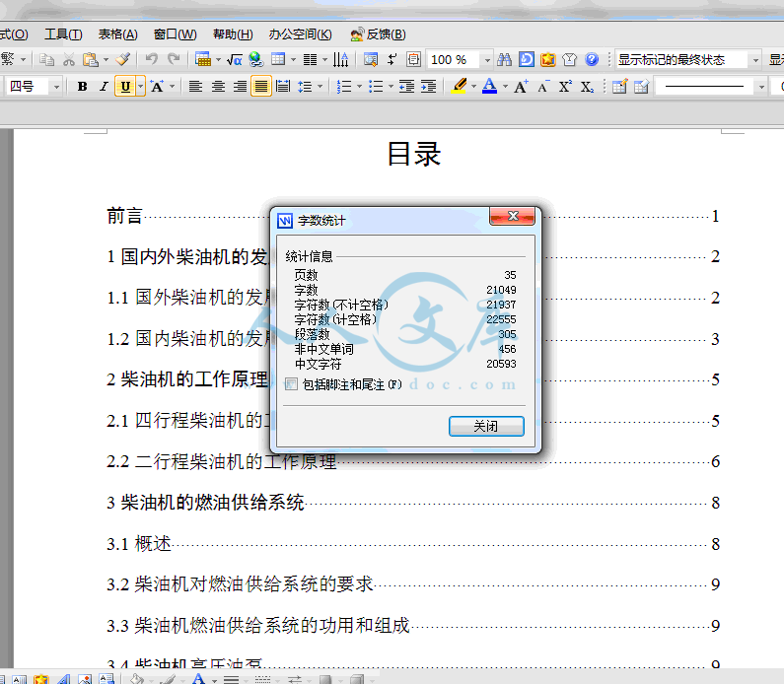This screenshot has width=784, height=684.
Task: Align text left
Action: coord(195,87)
